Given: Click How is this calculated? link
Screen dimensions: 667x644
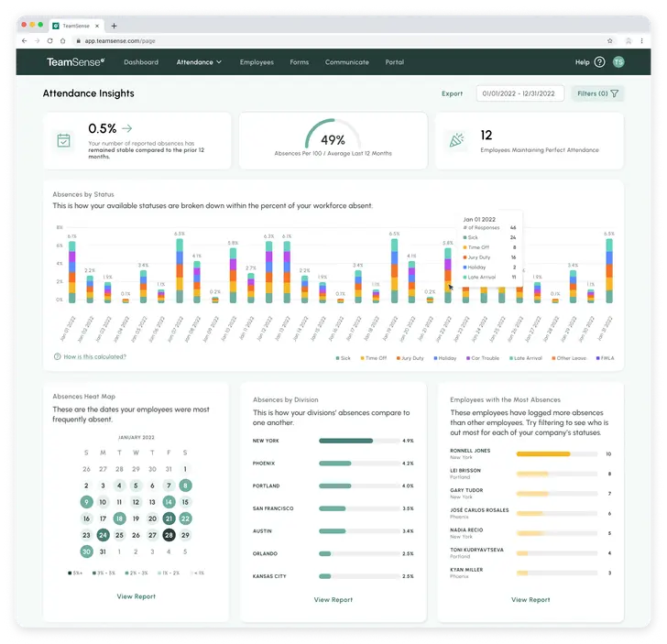Looking at the screenshot, I should pyautogui.click(x=95, y=356).
